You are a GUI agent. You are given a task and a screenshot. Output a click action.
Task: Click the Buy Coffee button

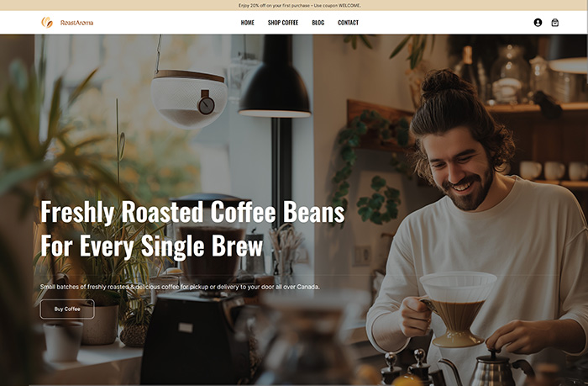[67, 309]
